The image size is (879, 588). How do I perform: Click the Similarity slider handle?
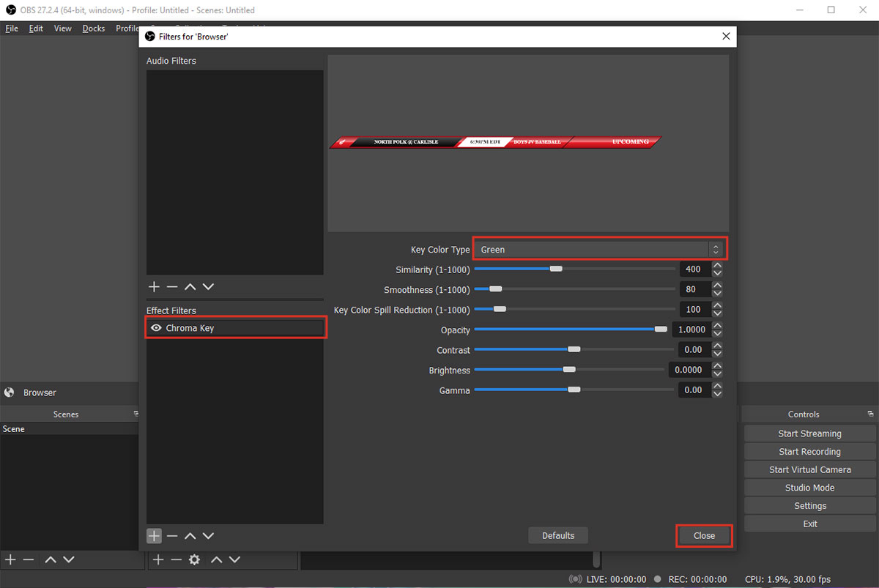click(556, 269)
